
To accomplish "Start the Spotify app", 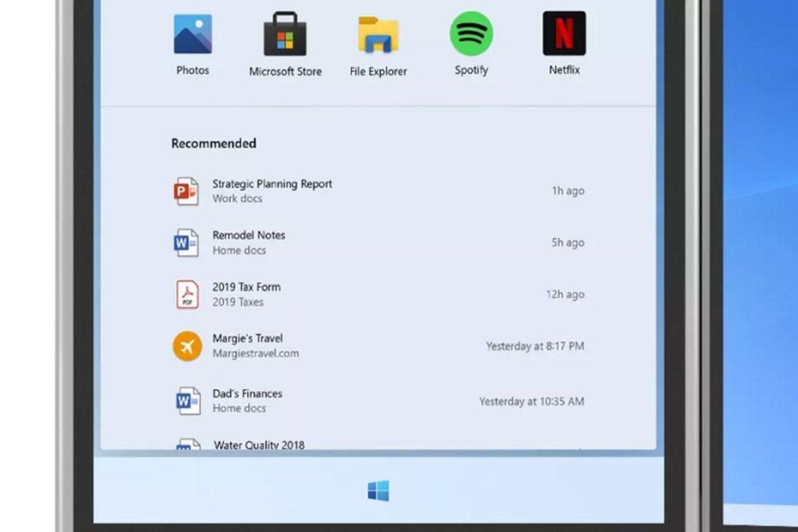I will [471, 33].
